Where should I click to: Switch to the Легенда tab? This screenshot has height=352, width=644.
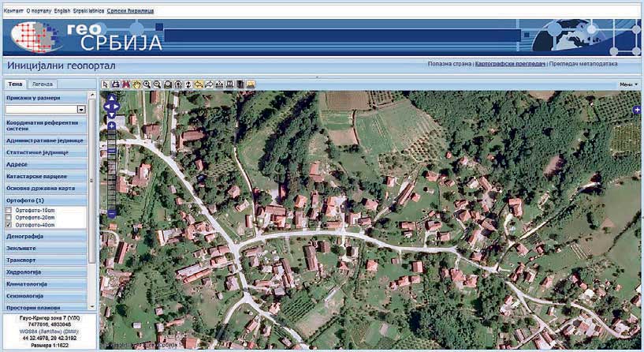43,84
